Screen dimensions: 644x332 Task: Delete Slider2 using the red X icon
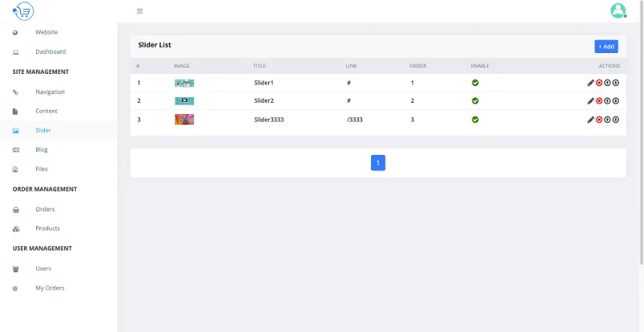tap(599, 101)
